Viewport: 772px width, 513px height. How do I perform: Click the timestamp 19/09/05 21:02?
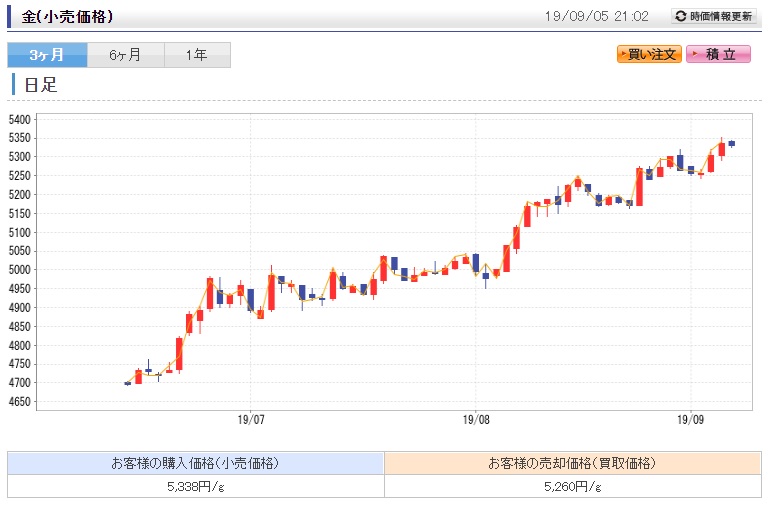pyautogui.click(x=596, y=16)
